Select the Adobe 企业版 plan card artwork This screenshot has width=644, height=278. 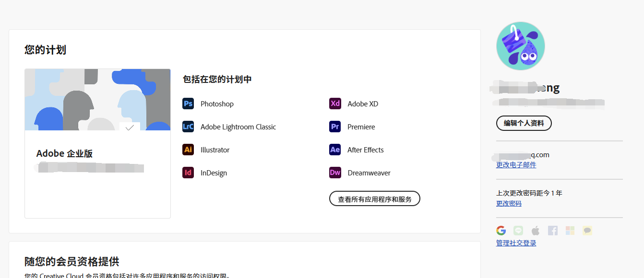97,100
